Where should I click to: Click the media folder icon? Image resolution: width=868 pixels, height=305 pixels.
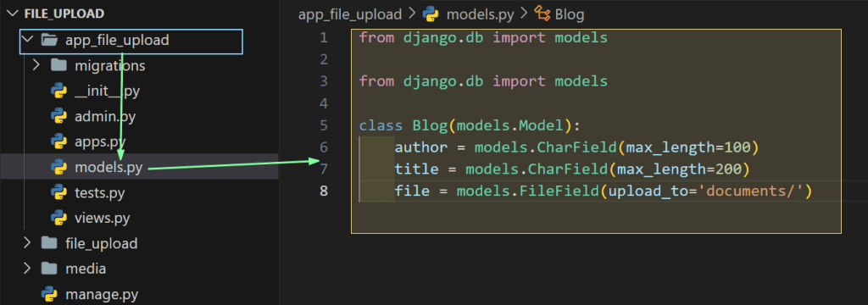pos(49,269)
